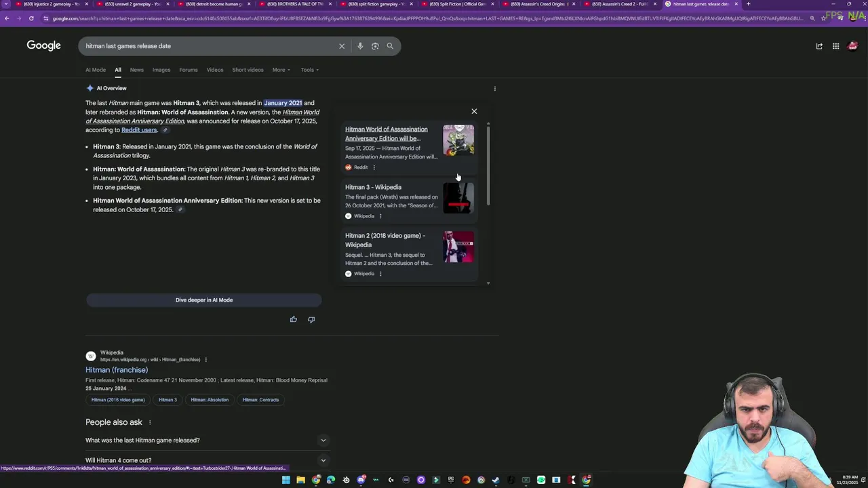Open the tab search chevron in the title bar

pos(7,4)
